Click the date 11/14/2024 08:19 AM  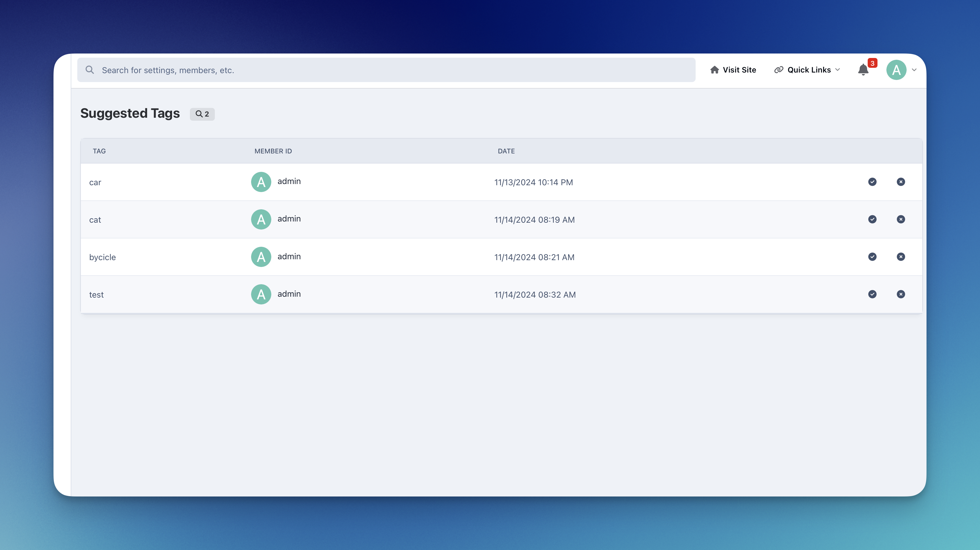pyautogui.click(x=535, y=220)
